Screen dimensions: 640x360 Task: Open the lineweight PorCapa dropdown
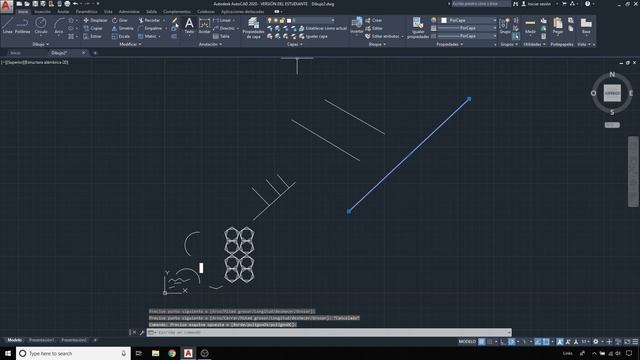468,28
